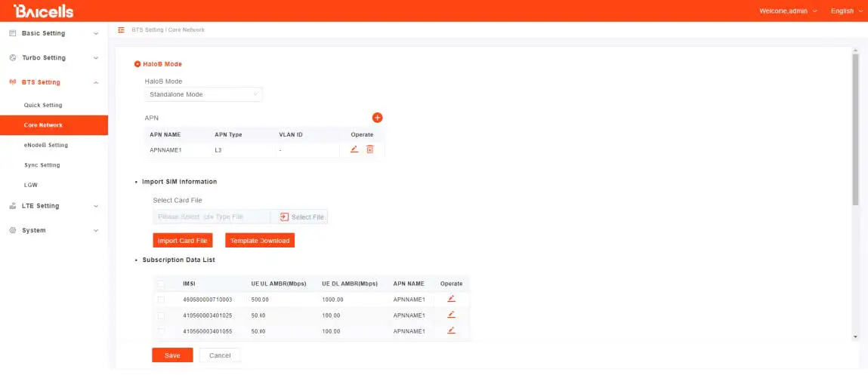Click Select File button
This screenshot has width=868, height=375.
click(x=299, y=217)
